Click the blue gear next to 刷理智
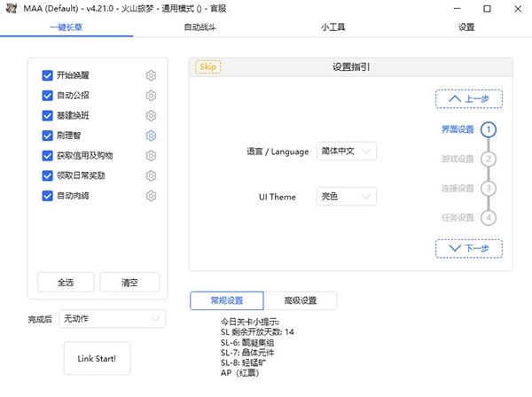The width and height of the screenshot is (532, 397). pyautogui.click(x=151, y=136)
